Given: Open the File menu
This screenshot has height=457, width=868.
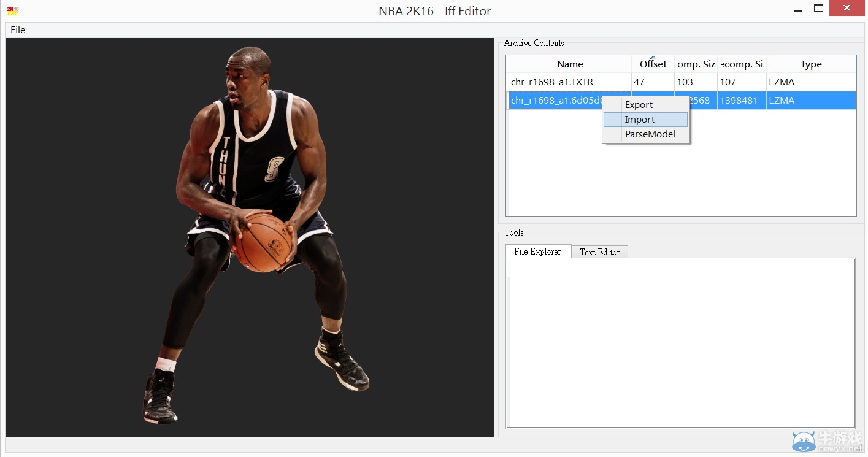Looking at the screenshot, I should coord(18,29).
